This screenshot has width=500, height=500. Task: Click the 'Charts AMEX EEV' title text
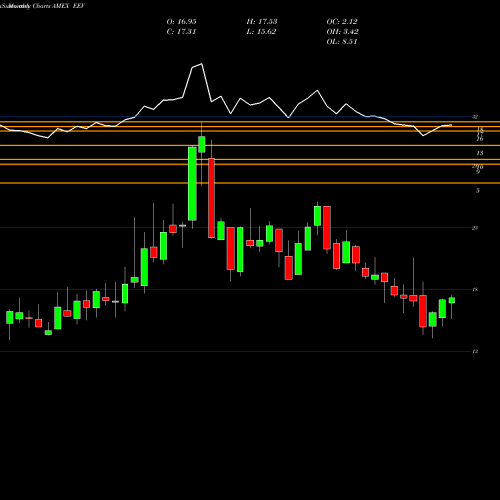click(59, 6)
